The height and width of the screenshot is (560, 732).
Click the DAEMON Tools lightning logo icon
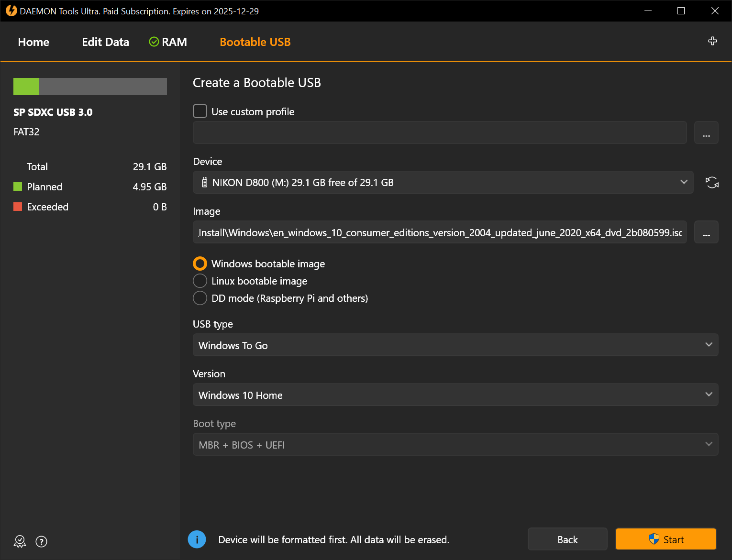[11, 11]
